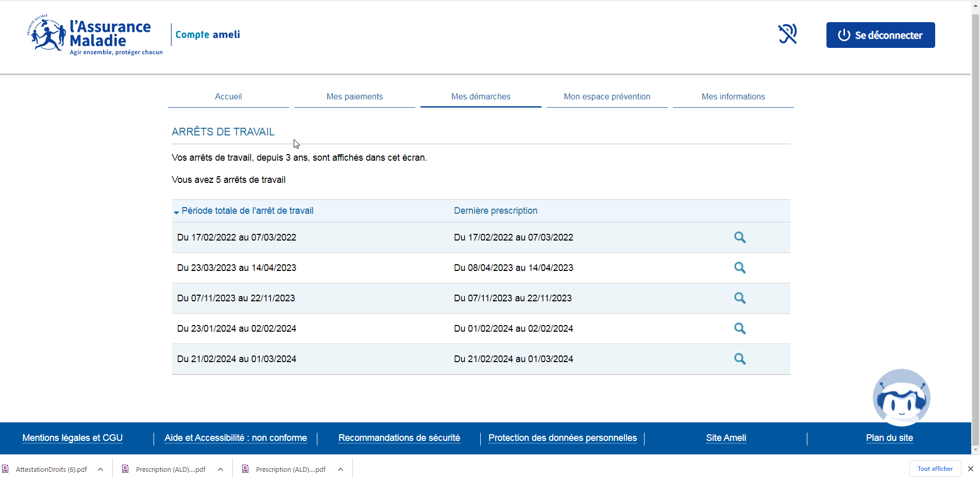Open the Mentions légales et CGU link
Image resolution: width=980 pixels, height=478 pixels.
coord(73,438)
